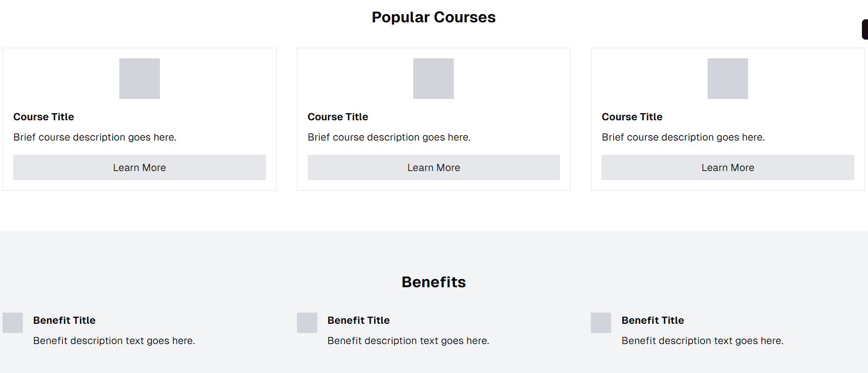Screen dimensions: 868x373
Task: Click the middle benefit's icon placeholder
Action: point(307,323)
